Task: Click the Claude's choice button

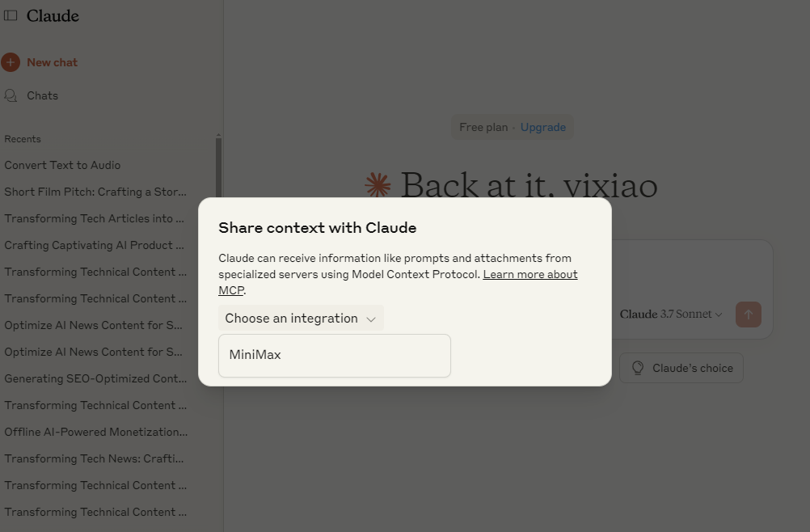Action: pyautogui.click(x=681, y=368)
